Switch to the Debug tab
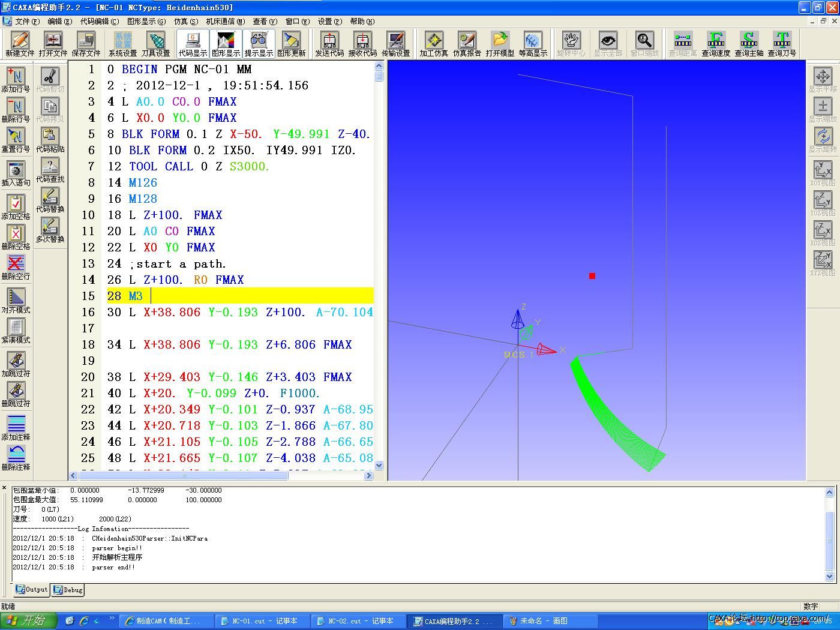The image size is (840, 630). [x=68, y=589]
